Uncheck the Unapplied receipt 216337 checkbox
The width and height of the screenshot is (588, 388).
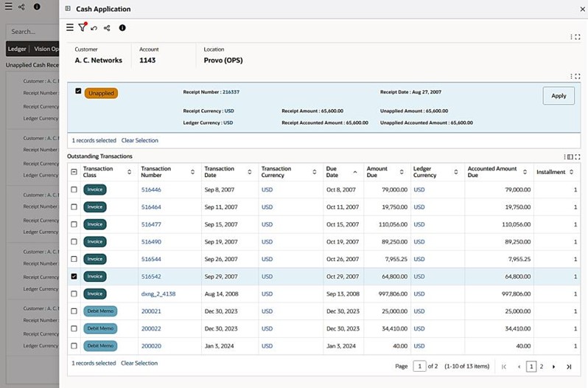[78, 91]
